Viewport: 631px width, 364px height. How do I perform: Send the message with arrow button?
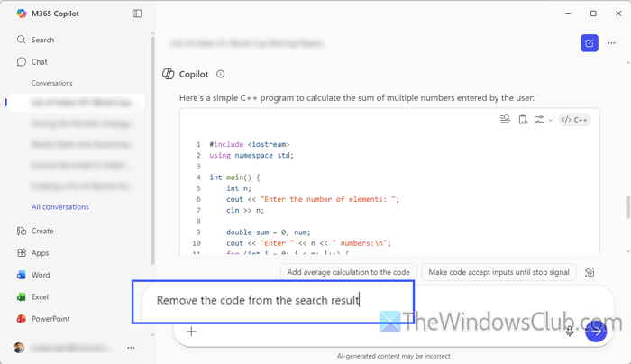coord(596,332)
